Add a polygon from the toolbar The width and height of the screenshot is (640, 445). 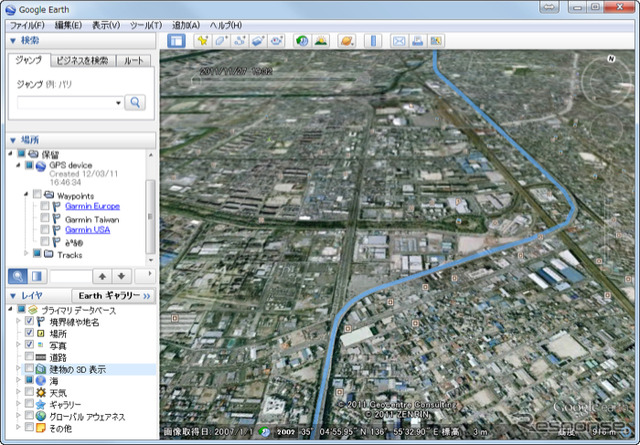221,41
